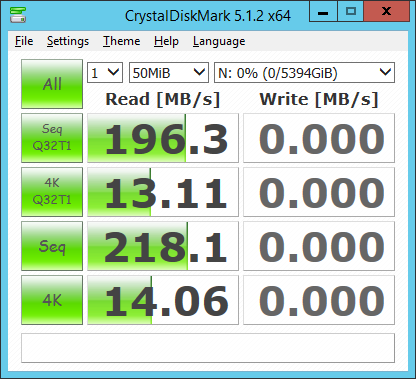Click the CrystalDiskMark app icon in title bar
This screenshot has width=416, height=379.
(x=18, y=15)
